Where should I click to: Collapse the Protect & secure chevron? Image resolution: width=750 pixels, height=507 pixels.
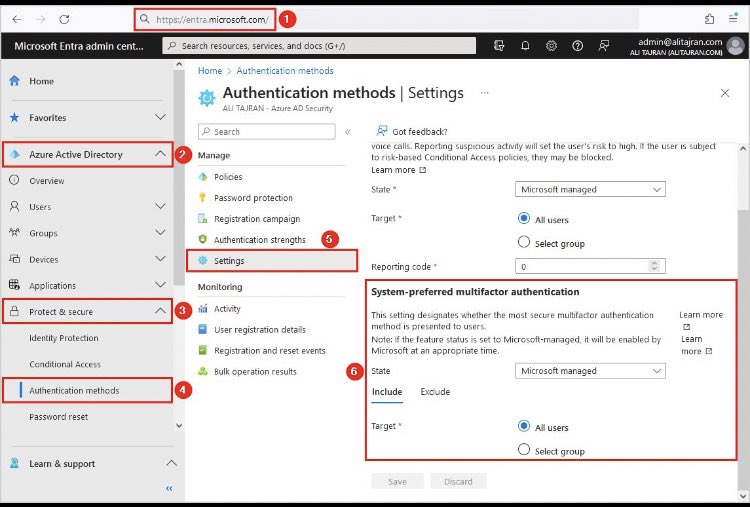pyautogui.click(x=161, y=311)
